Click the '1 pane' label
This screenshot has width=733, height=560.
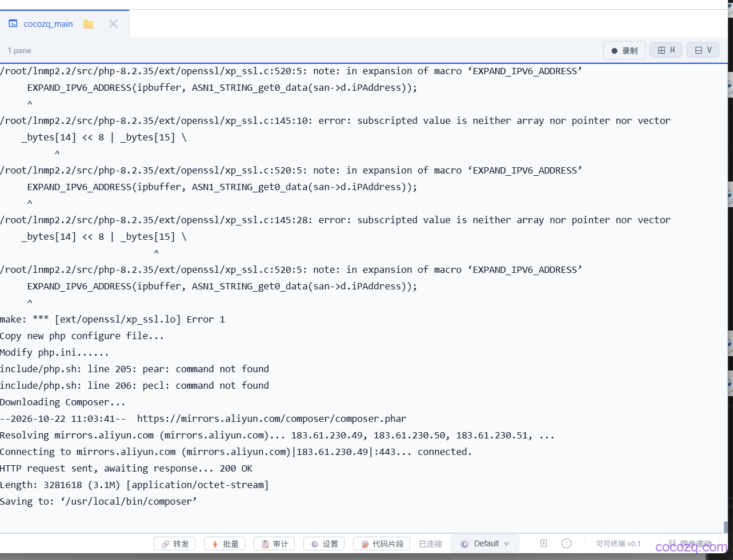[19, 51]
